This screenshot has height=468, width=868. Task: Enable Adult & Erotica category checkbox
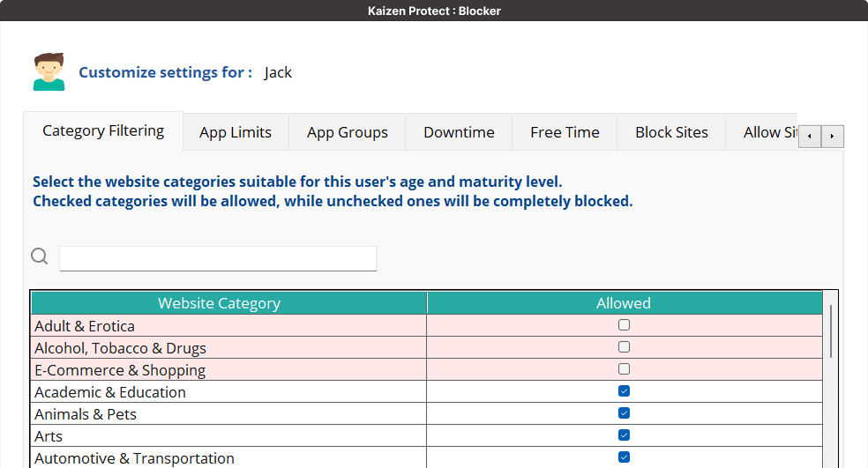(625, 325)
